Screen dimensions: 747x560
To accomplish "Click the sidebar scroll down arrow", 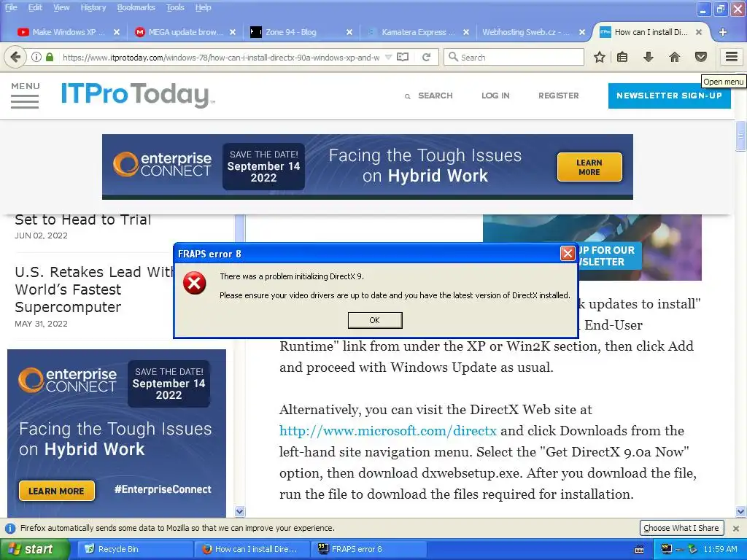I will coord(239,511).
